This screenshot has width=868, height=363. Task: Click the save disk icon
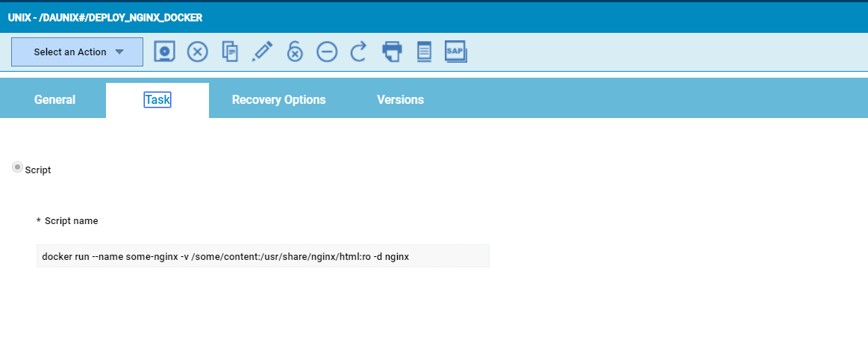click(x=165, y=52)
